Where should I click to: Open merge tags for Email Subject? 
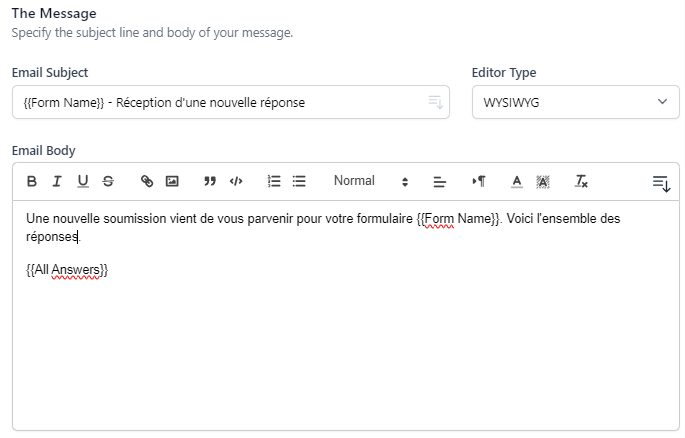(x=435, y=102)
